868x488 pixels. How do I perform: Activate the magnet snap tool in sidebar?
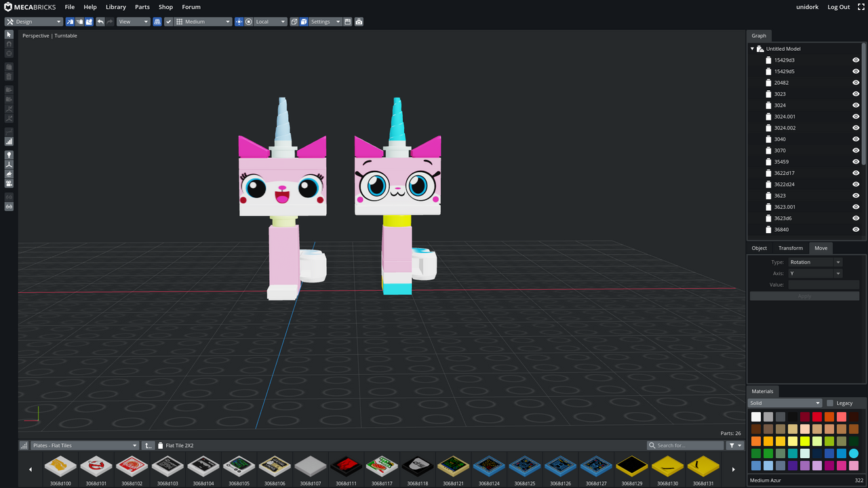(9, 44)
